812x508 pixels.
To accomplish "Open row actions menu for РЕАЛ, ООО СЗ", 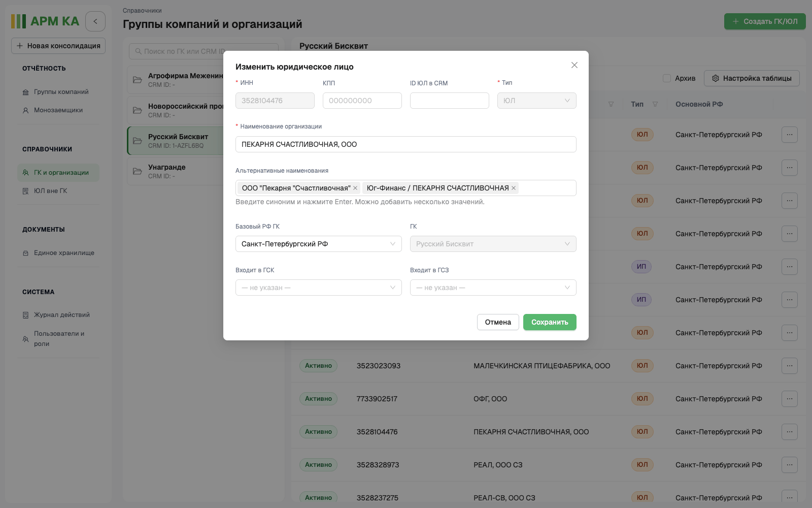I will coord(790,465).
